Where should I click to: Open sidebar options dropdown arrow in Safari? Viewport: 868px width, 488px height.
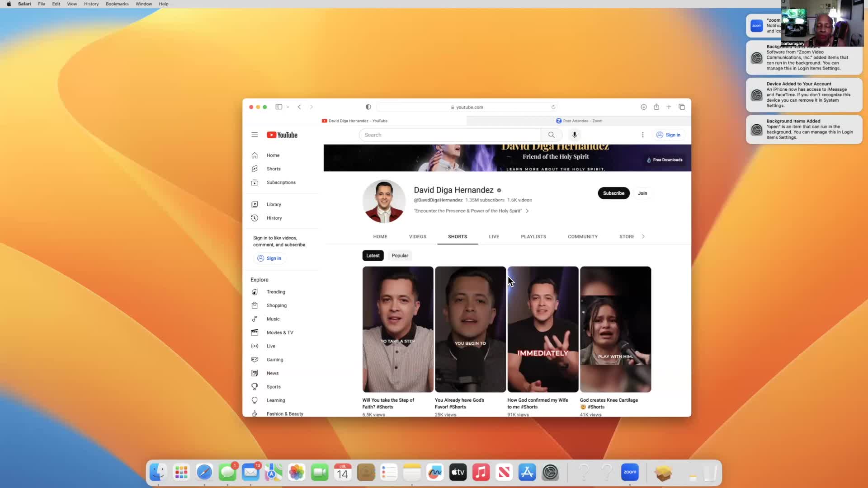288,107
